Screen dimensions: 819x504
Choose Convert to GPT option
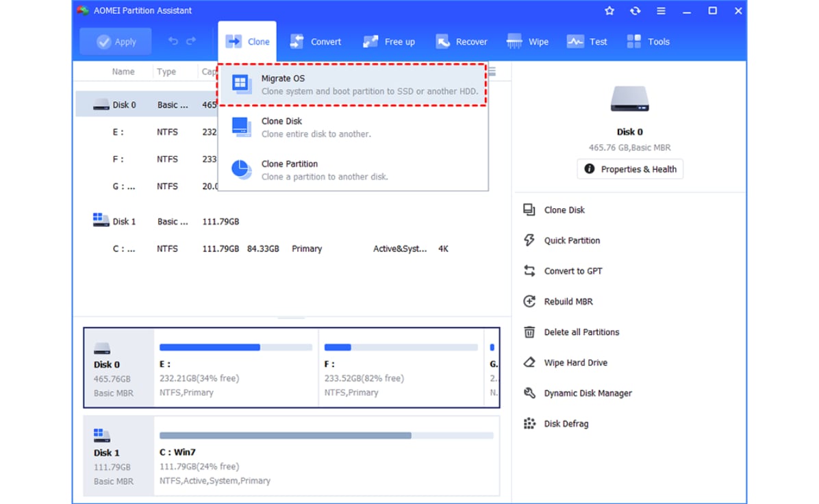(573, 271)
